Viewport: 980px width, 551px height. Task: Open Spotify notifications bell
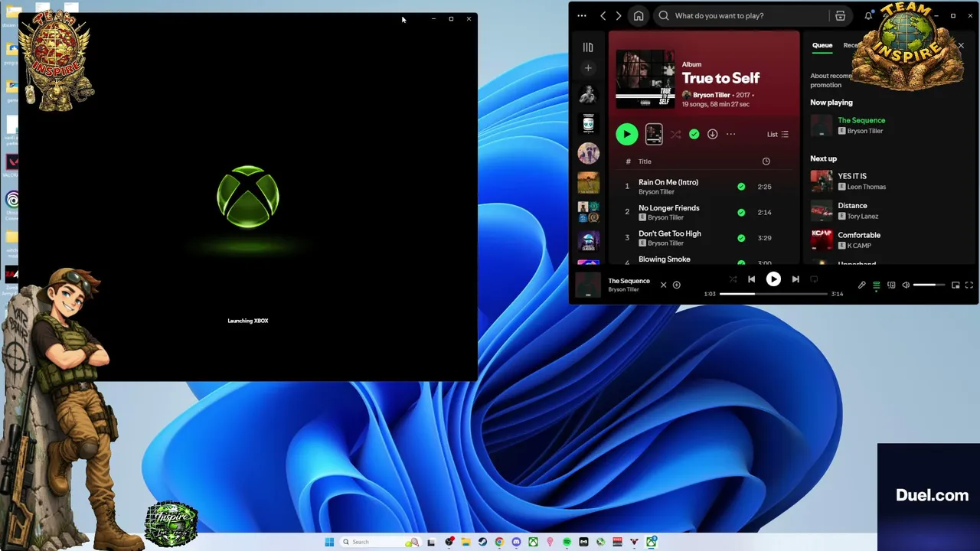pos(868,15)
